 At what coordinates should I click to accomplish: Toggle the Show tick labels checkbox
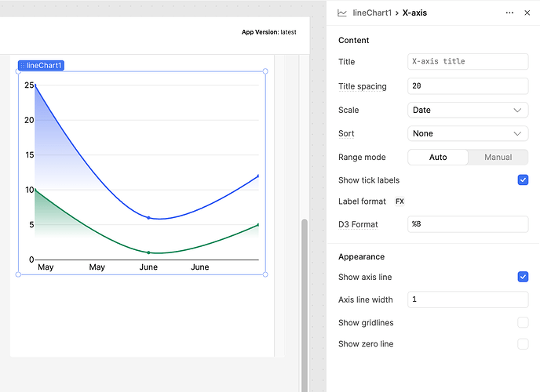[x=523, y=180]
